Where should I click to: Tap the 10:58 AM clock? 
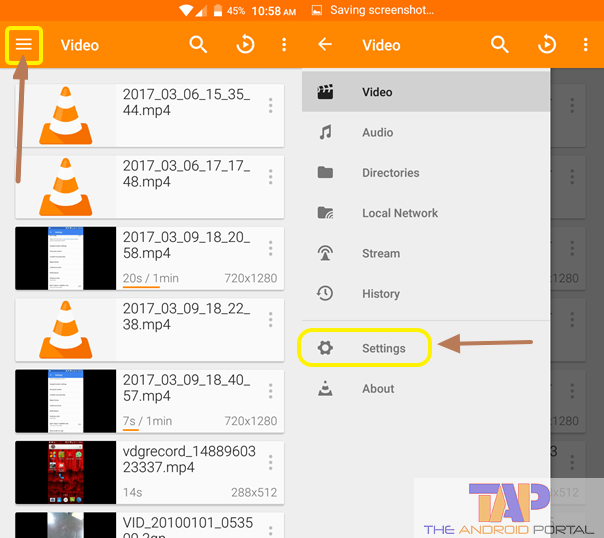pyautogui.click(x=274, y=11)
